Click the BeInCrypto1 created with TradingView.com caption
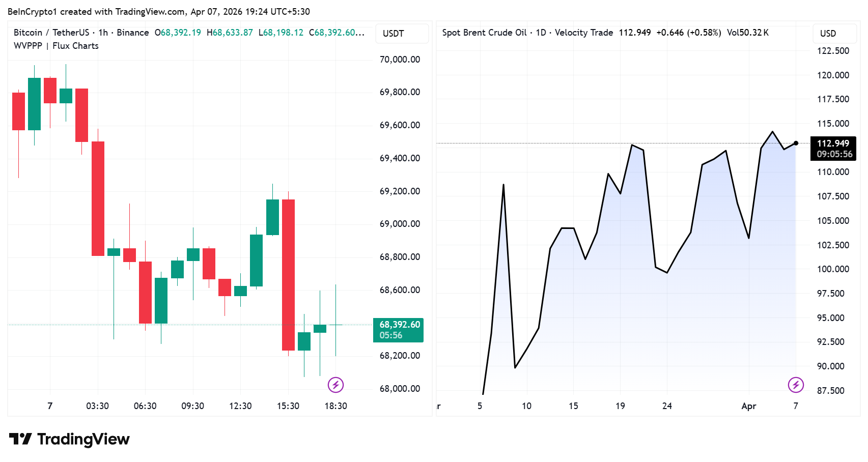The width and height of the screenshot is (868, 462). 158,12
